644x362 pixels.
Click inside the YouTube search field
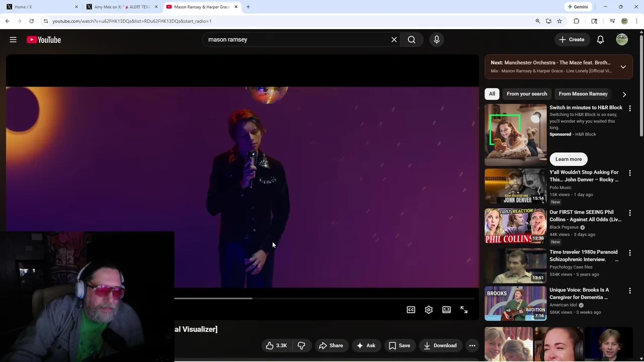pos(297,40)
